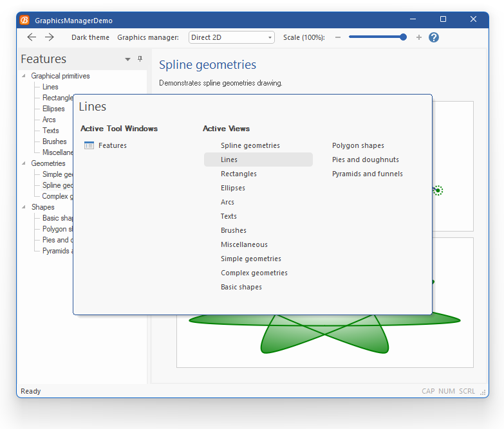Select Complex geometries in Active Views

[254, 273]
